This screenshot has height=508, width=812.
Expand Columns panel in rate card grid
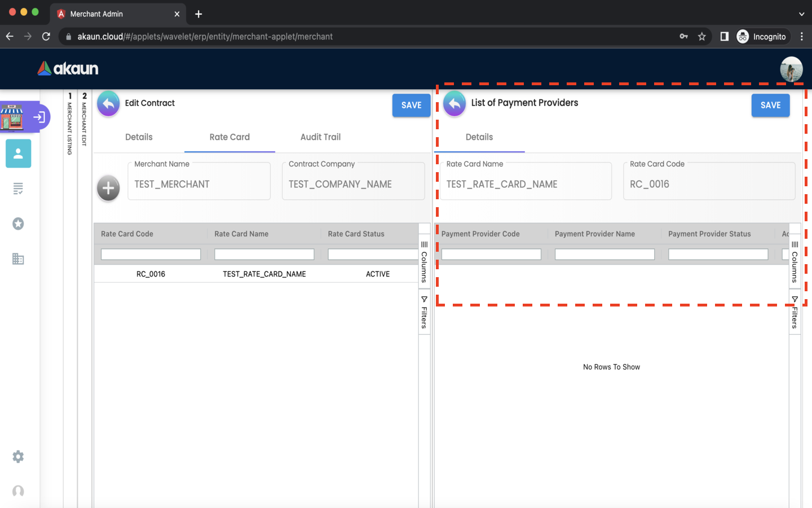(424, 262)
